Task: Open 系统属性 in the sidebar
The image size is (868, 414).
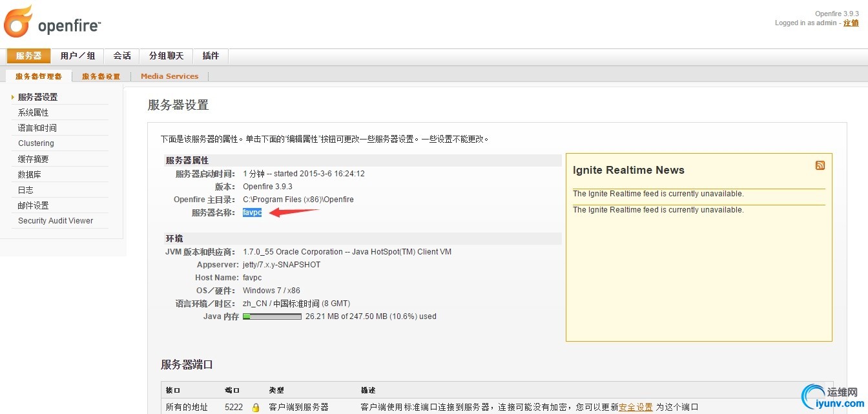Action: (x=33, y=112)
